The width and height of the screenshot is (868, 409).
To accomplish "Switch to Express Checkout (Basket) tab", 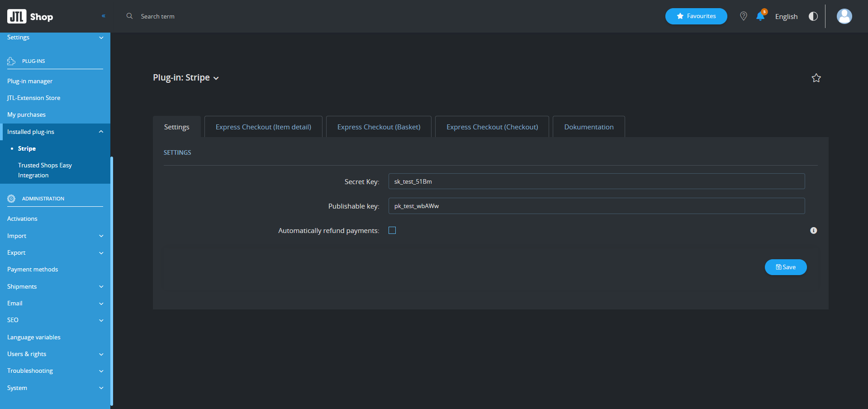I will pyautogui.click(x=379, y=127).
